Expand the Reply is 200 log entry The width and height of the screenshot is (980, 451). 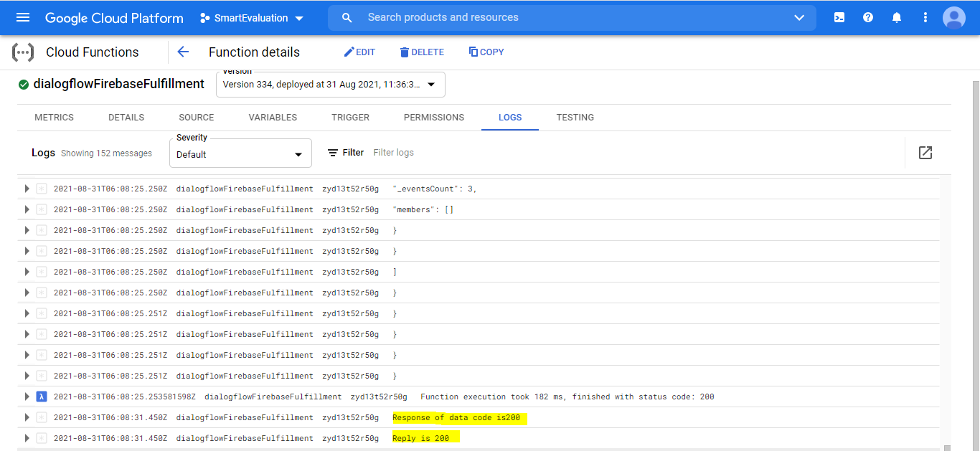pos(27,438)
